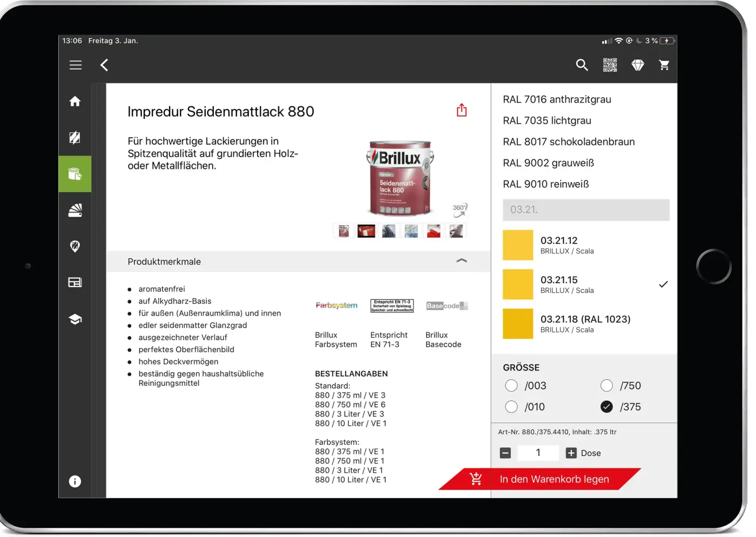Image resolution: width=756 pixels, height=537 pixels.
Task: Select the second red product thumbnail
Action: click(366, 231)
